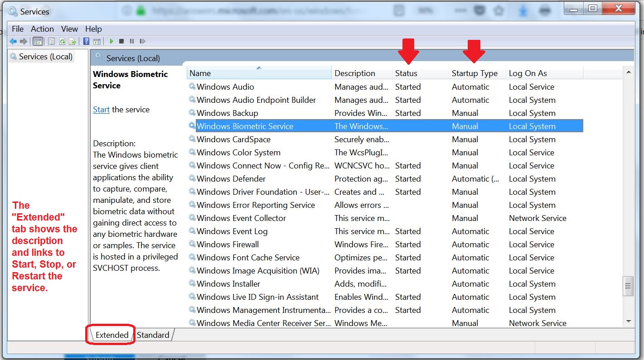Select the Extended tab
This screenshot has height=360, width=644.
click(112, 335)
